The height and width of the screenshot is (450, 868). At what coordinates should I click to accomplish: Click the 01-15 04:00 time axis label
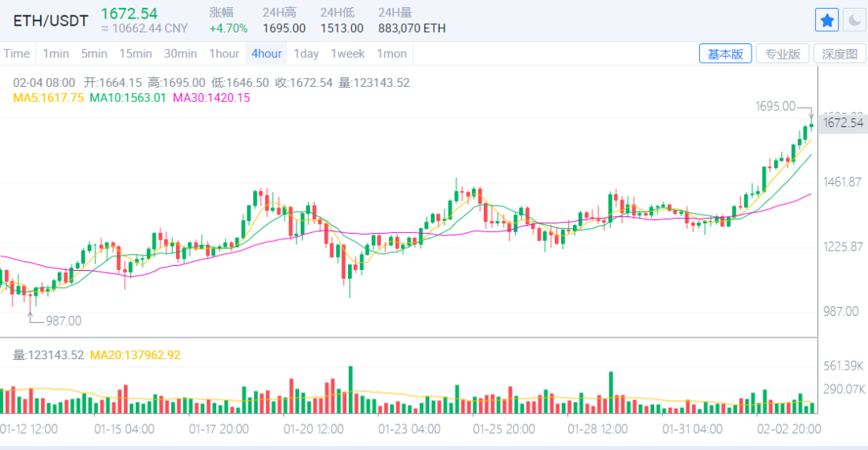124,429
